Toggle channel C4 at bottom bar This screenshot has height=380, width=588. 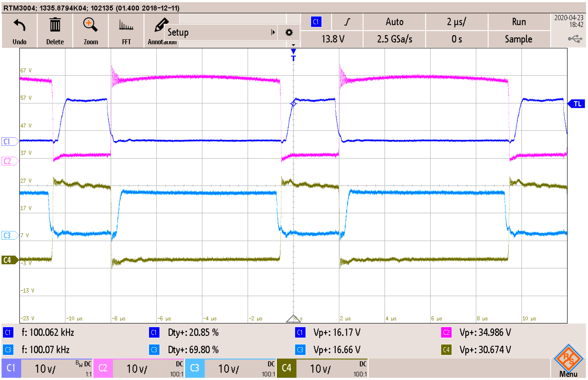[x=286, y=368]
